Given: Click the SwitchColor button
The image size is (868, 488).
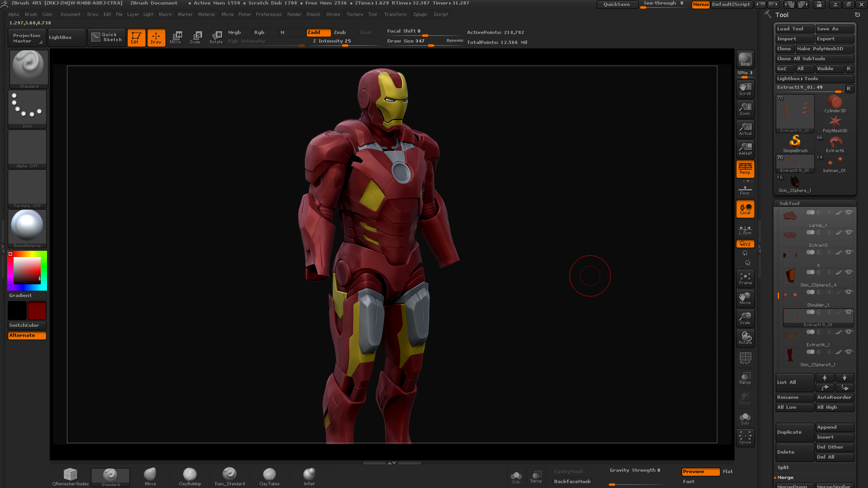Looking at the screenshot, I should point(27,325).
